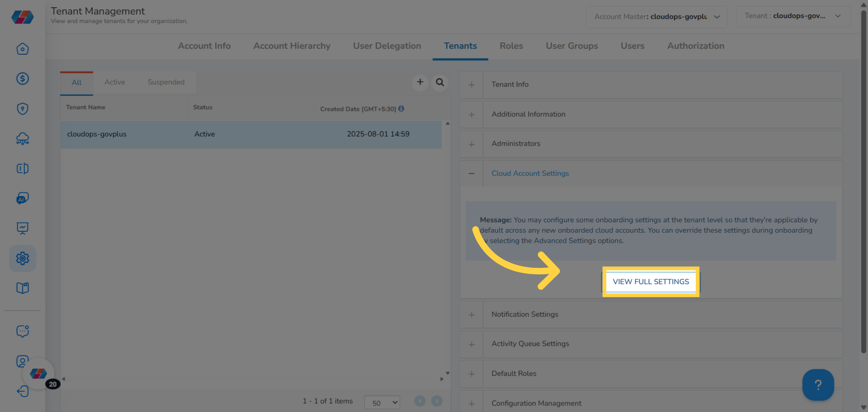
Task: Click the help question mark bubble
Action: coord(818,385)
